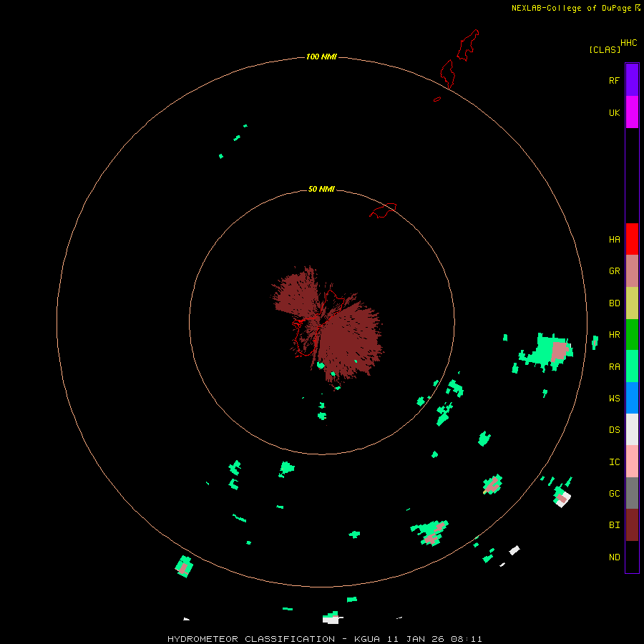Viewport: 644px width, 644px height.
Task: Click the "HHC" product label
Action: point(628,43)
